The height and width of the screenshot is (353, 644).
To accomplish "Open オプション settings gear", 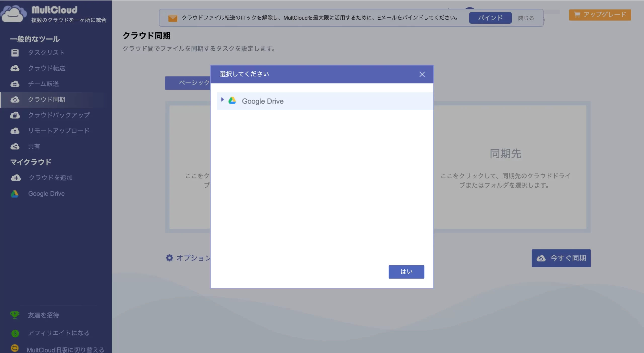I will [170, 258].
